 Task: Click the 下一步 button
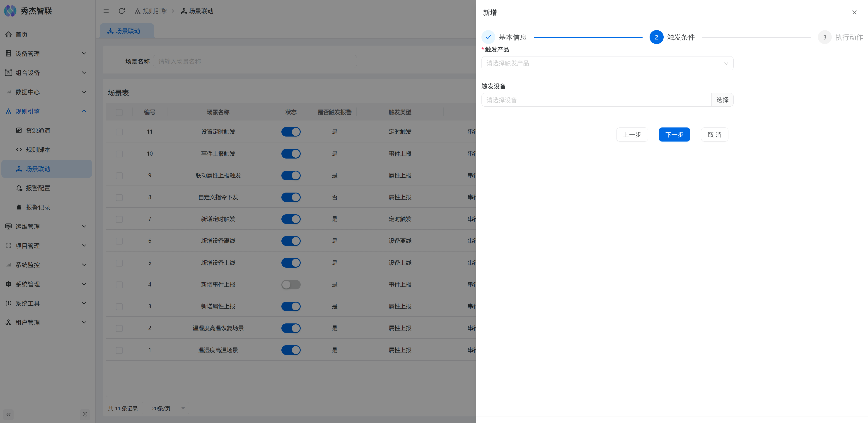click(x=674, y=135)
